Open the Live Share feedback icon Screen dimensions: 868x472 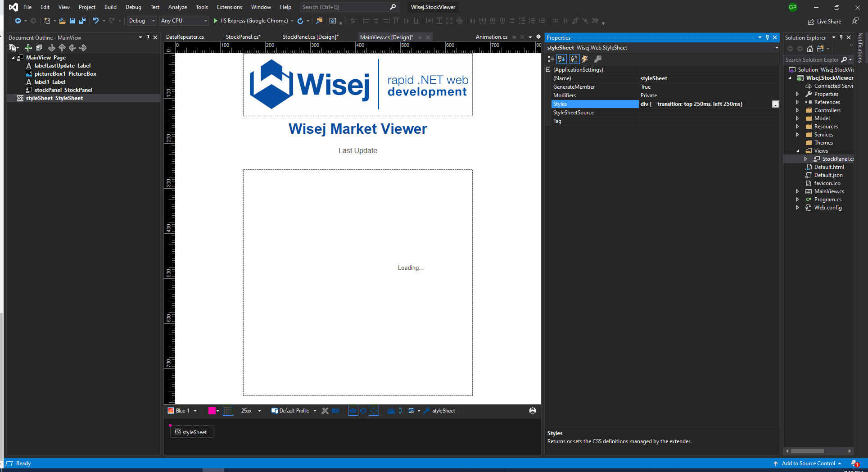point(855,21)
